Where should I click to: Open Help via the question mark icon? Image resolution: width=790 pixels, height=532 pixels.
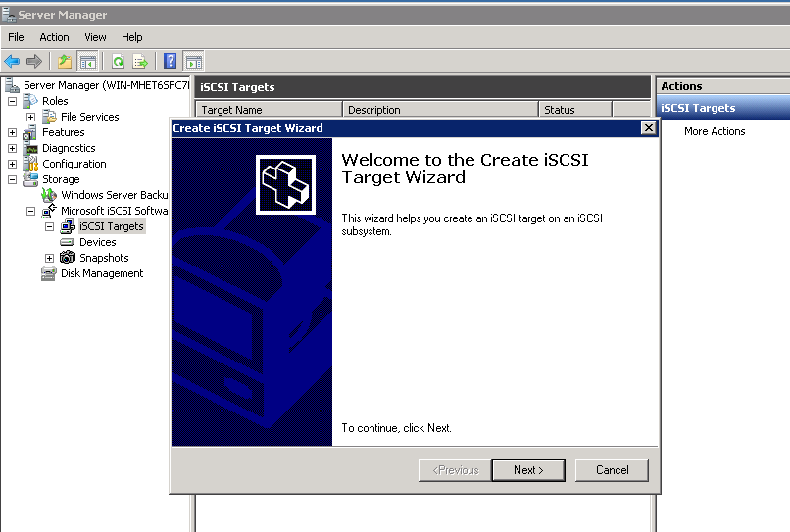click(x=171, y=61)
